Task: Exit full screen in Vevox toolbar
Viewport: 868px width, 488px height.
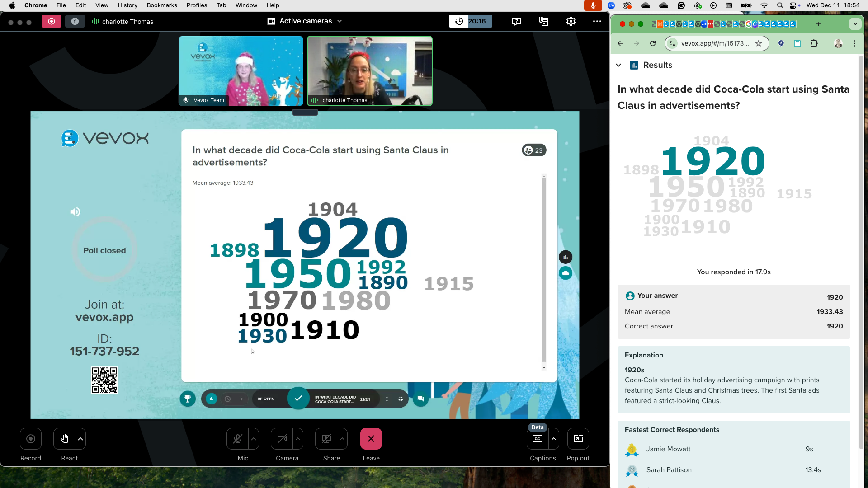Action: click(x=401, y=399)
